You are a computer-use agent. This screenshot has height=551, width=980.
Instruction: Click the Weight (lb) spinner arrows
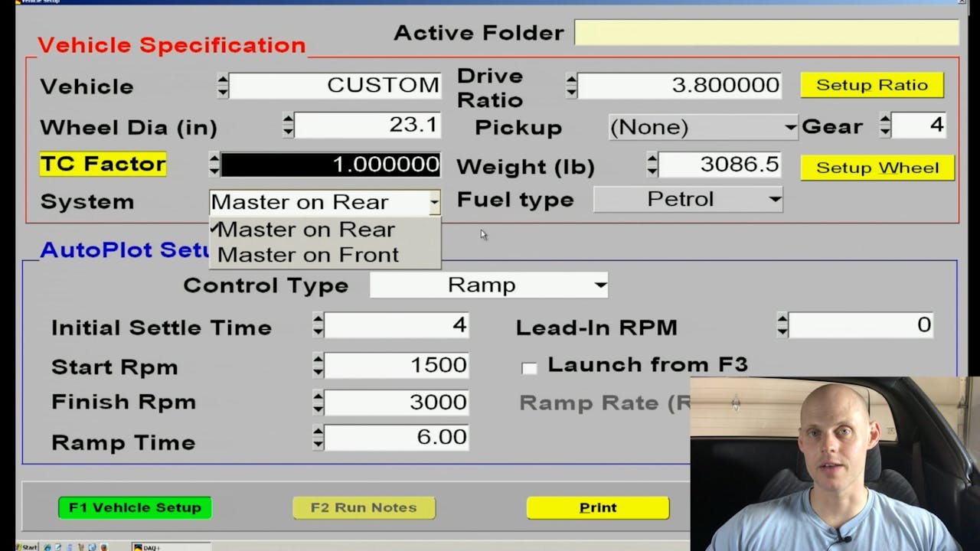(652, 165)
